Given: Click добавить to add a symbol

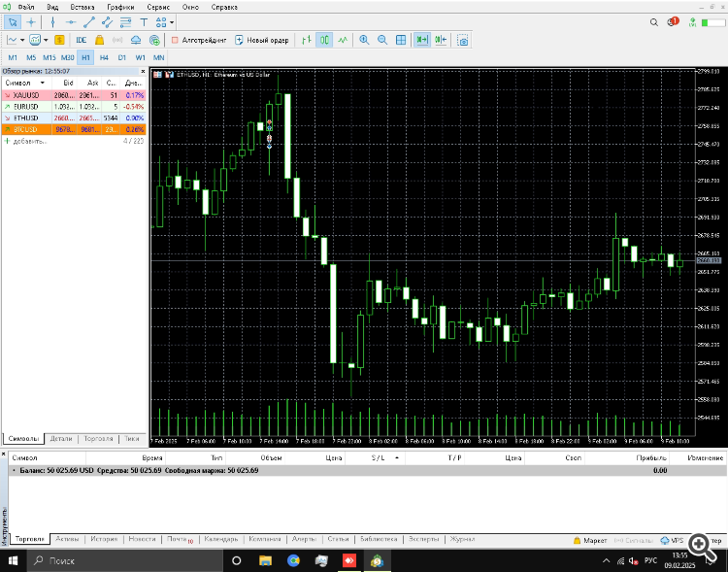Looking at the screenshot, I should tap(30, 141).
